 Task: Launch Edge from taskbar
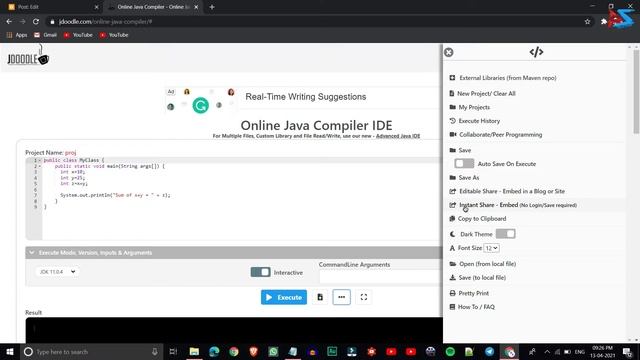(214, 351)
